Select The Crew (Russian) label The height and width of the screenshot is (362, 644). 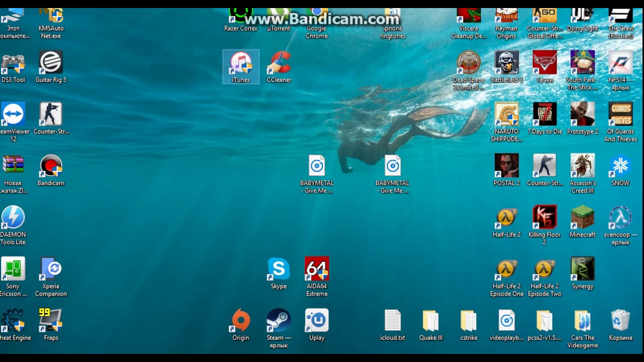tap(620, 32)
